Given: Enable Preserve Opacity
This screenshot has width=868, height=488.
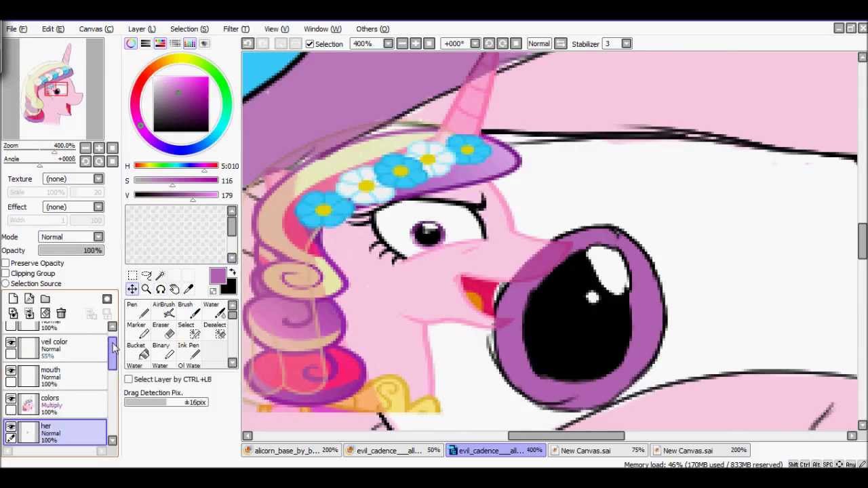Looking at the screenshot, I should coord(6,263).
